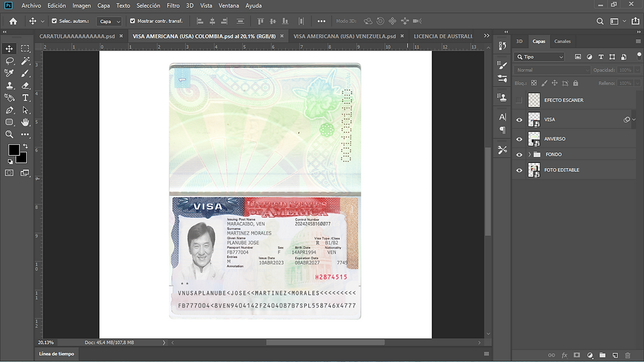Click the Share document icon

[635, 21]
